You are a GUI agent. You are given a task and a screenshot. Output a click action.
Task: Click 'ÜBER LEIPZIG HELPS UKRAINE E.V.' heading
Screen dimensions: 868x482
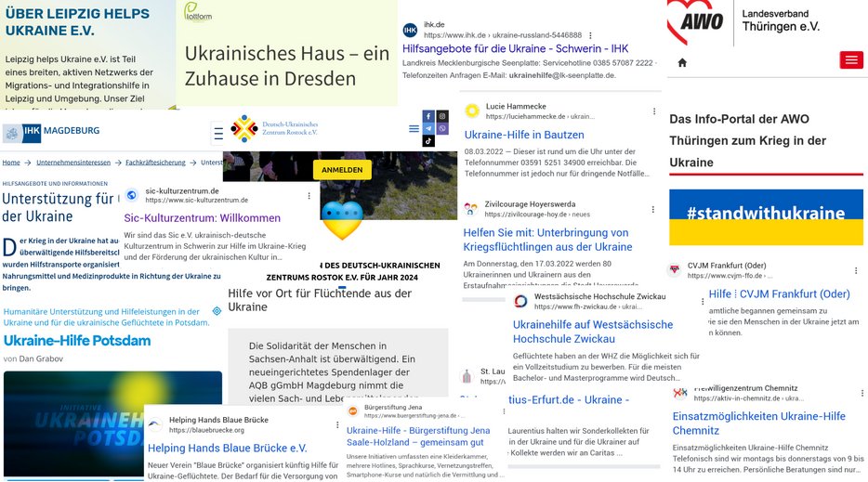77,21
